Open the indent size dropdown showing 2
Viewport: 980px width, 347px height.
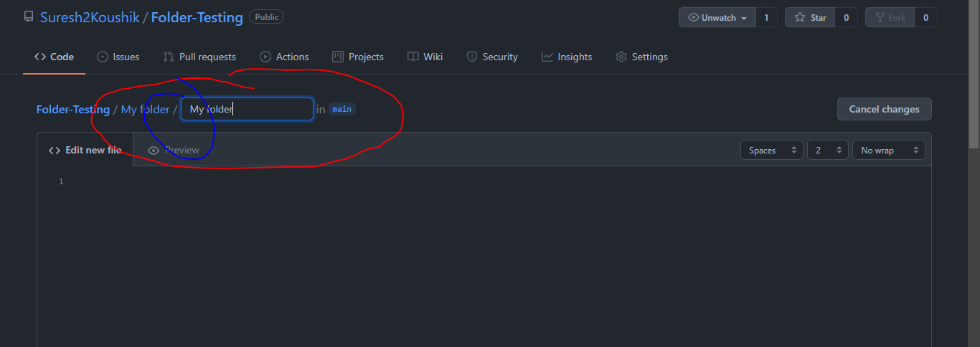click(827, 150)
